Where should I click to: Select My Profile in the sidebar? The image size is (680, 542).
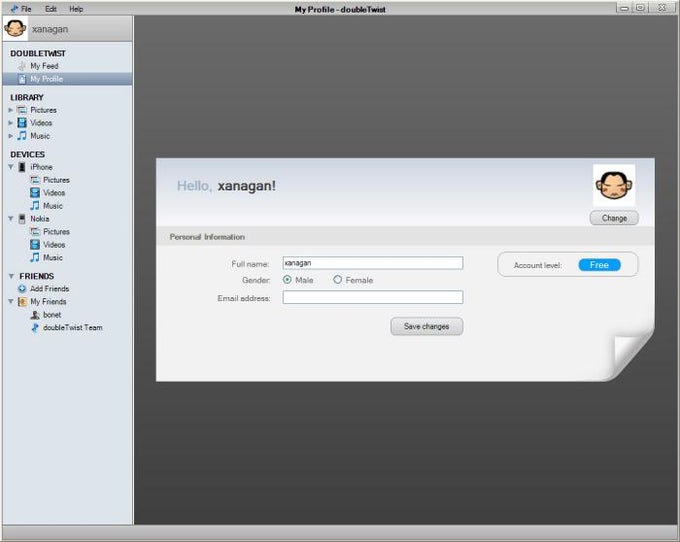click(x=67, y=79)
